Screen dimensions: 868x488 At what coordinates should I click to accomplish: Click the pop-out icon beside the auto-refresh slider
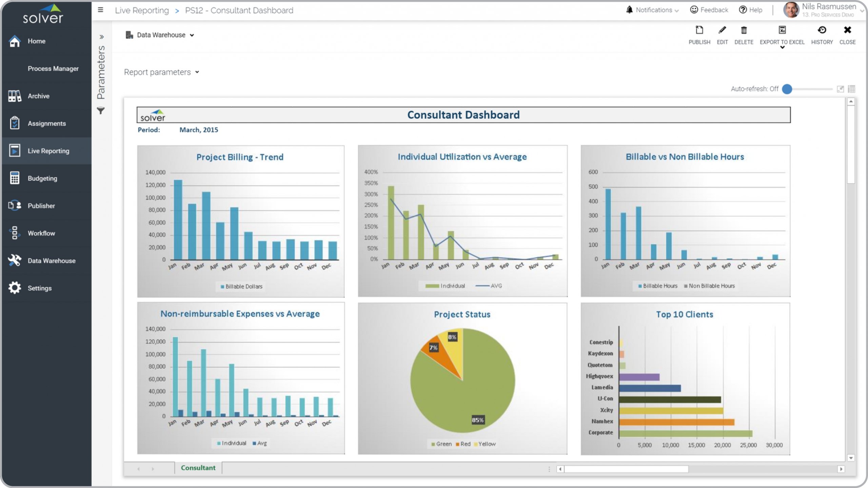pyautogui.click(x=840, y=89)
